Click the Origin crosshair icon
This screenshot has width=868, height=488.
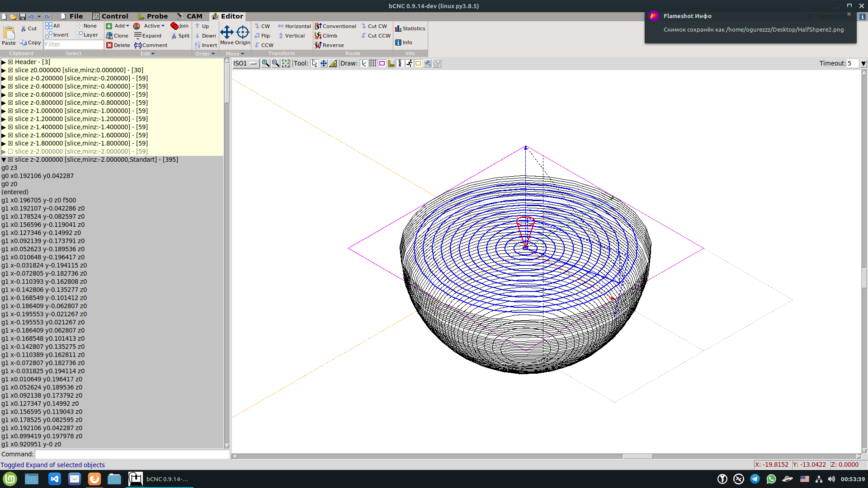click(x=243, y=33)
